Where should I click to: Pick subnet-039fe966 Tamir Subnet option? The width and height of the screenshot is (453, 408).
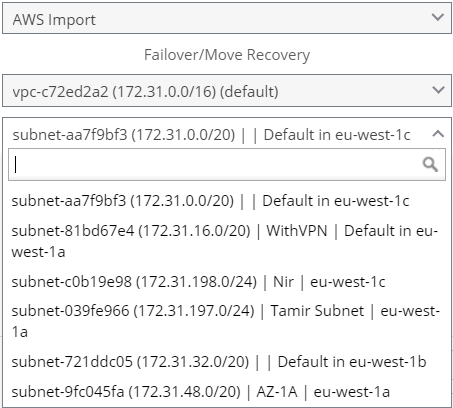click(x=227, y=321)
